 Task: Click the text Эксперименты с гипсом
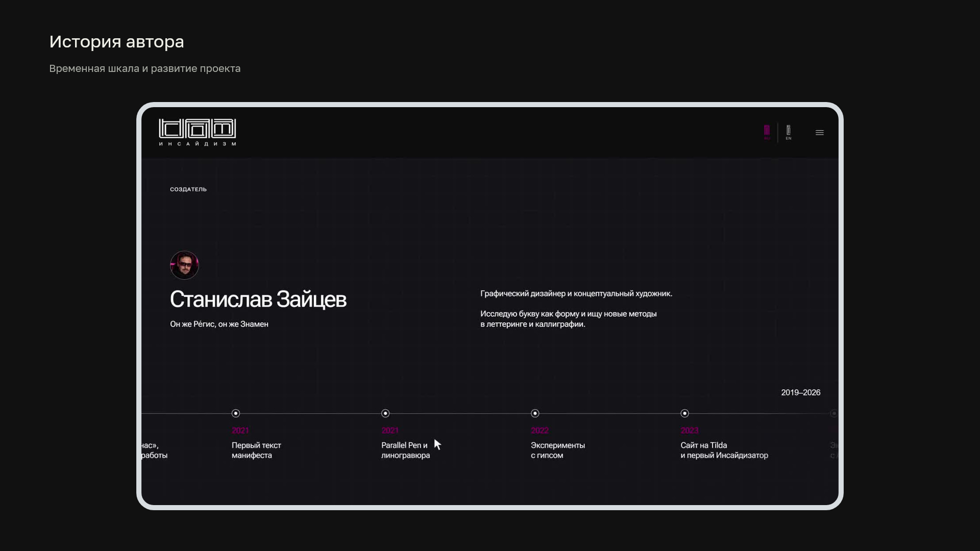click(558, 450)
